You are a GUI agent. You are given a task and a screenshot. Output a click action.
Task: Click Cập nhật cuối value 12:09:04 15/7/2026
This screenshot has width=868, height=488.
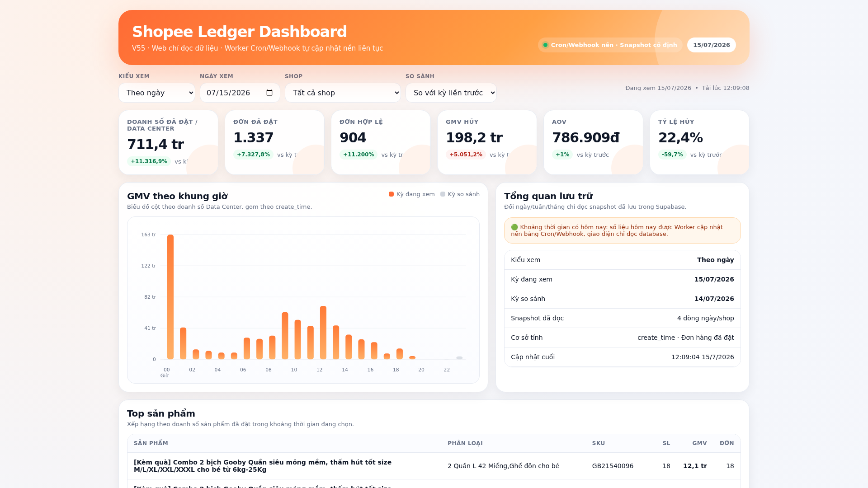(703, 357)
